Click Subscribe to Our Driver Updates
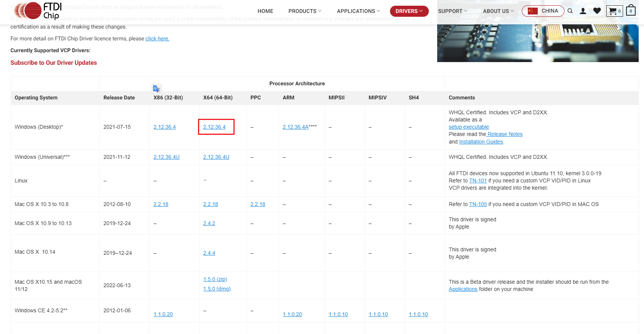644x334 pixels. coord(54,63)
